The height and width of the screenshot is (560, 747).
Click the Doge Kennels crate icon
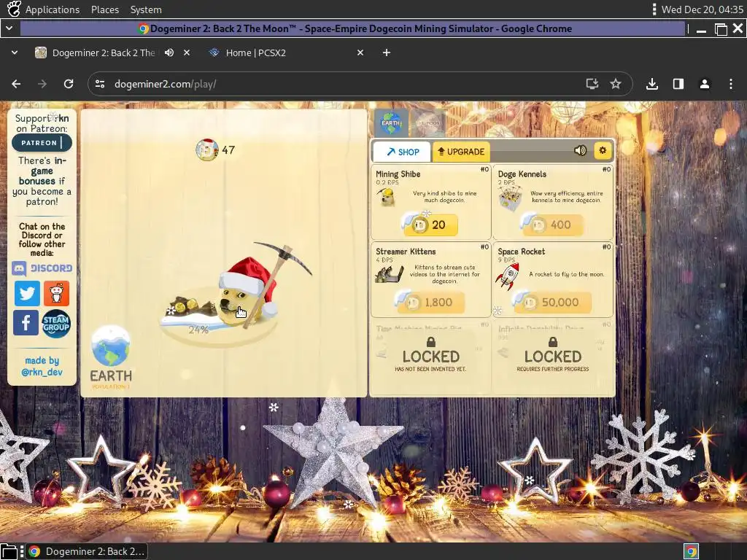[510, 198]
